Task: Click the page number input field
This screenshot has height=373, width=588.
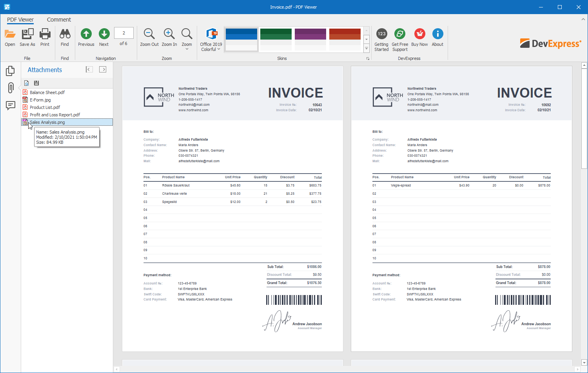Action: coord(123,33)
